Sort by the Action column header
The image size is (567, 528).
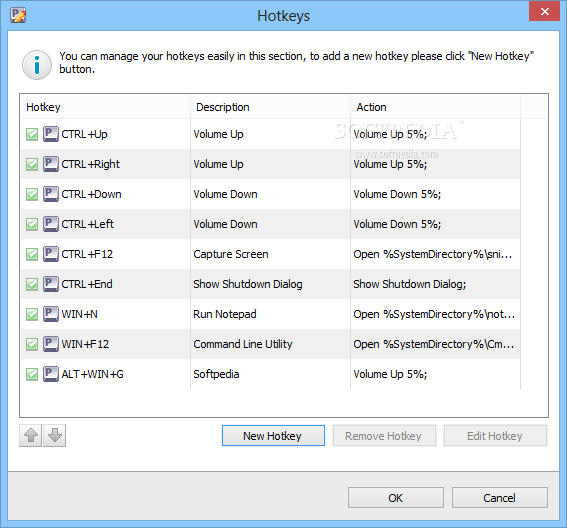click(x=435, y=107)
